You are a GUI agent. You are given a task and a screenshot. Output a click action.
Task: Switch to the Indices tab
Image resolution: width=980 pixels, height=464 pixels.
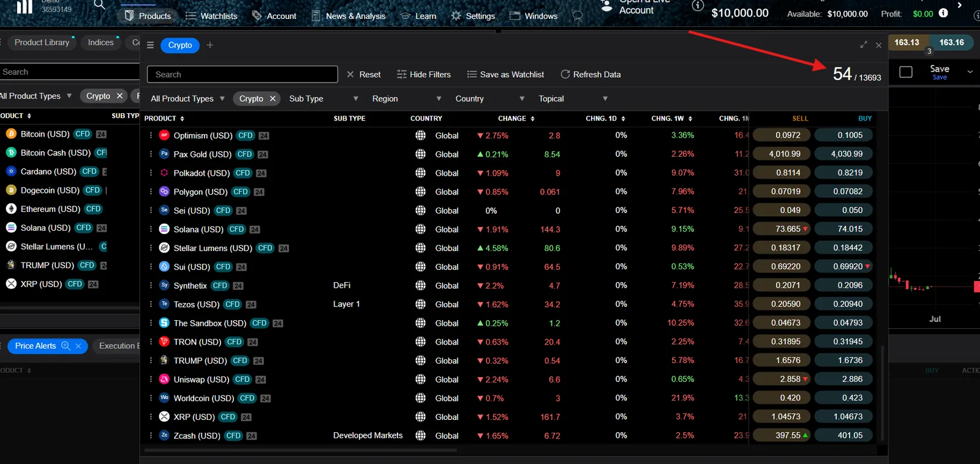(100, 42)
